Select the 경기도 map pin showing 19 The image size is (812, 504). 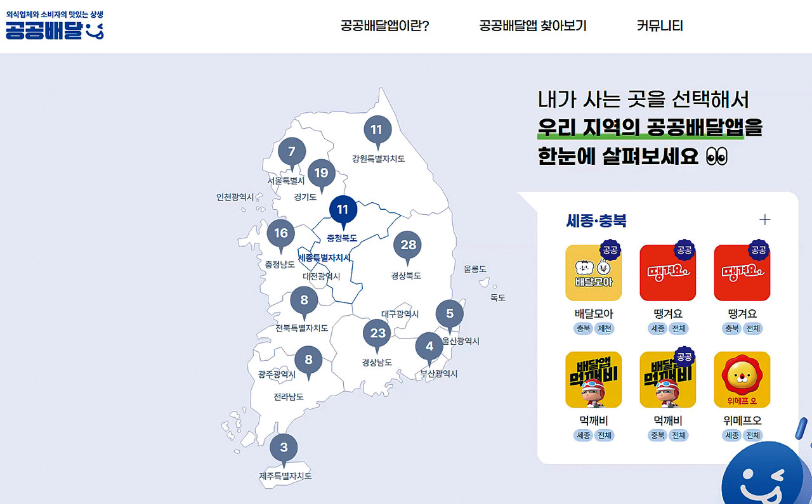pos(321,173)
